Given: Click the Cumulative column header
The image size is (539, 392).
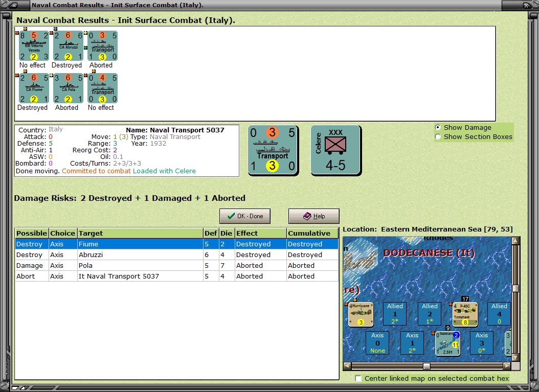Looking at the screenshot, I should pyautogui.click(x=312, y=233).
